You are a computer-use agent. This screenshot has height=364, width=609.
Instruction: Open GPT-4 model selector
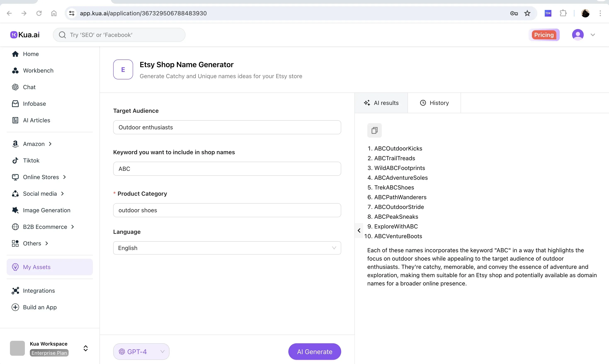[141, 352]
